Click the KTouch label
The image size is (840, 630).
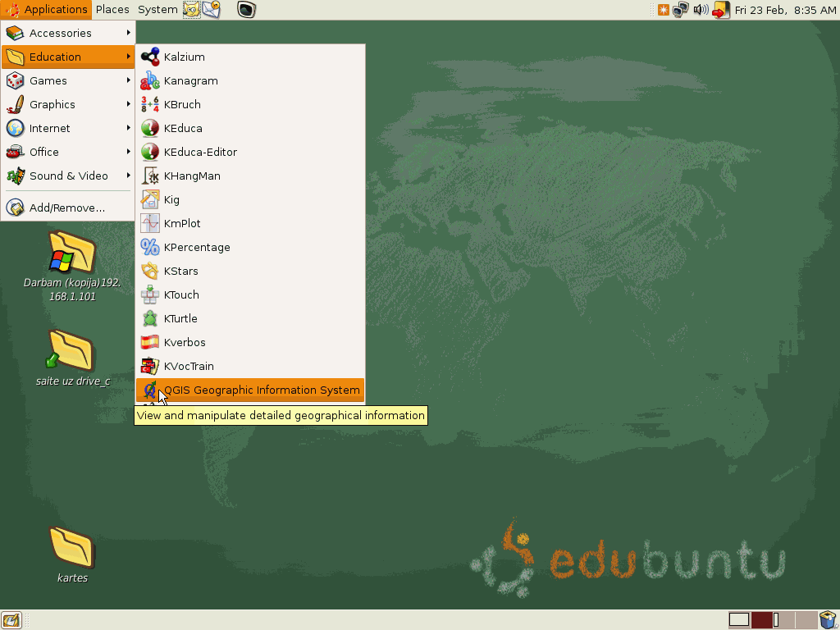pos(181,294)
